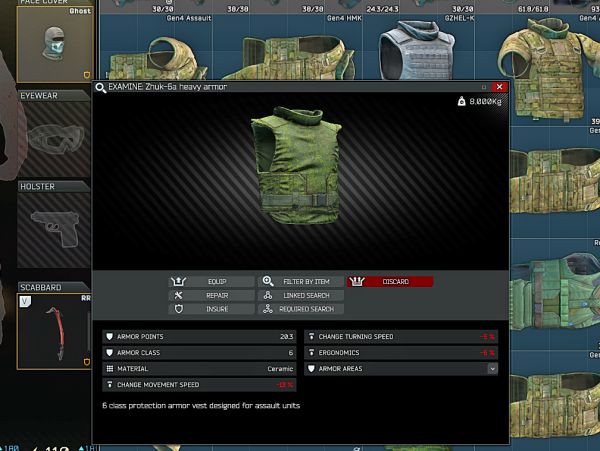Close the Examine window
The height and width of the screenshot is (451, 600).
[x=500, y=88]
